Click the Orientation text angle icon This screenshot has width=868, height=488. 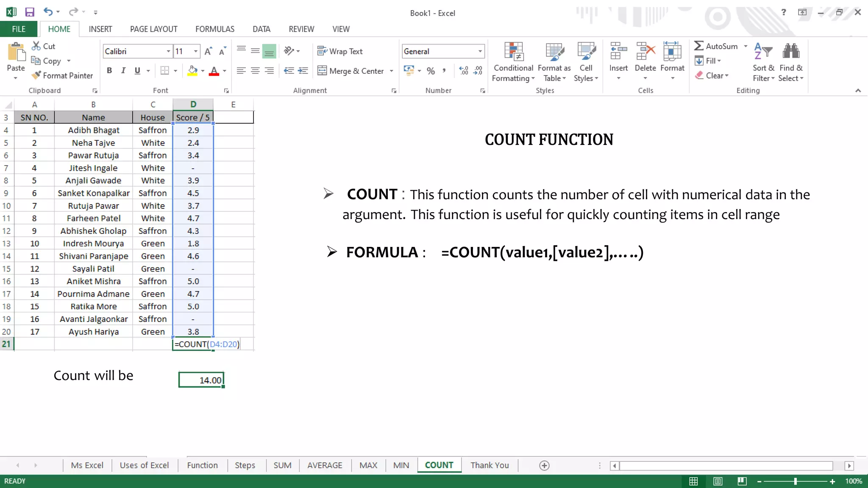[289, 51]
